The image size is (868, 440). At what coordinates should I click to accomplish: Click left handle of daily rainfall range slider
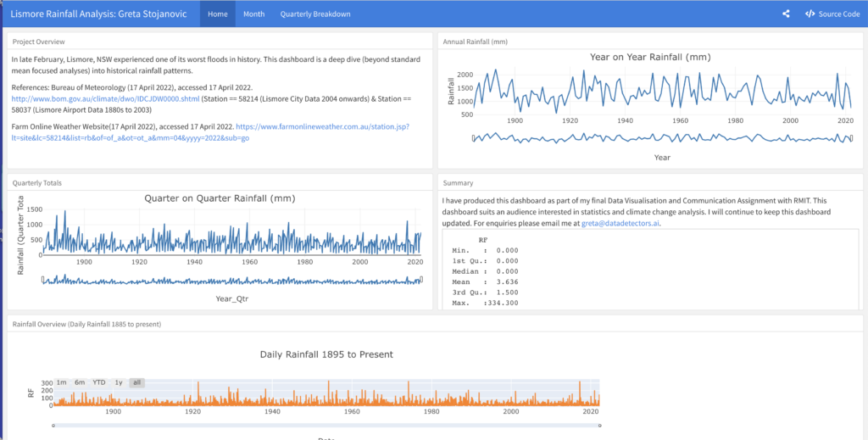(53, 425)
